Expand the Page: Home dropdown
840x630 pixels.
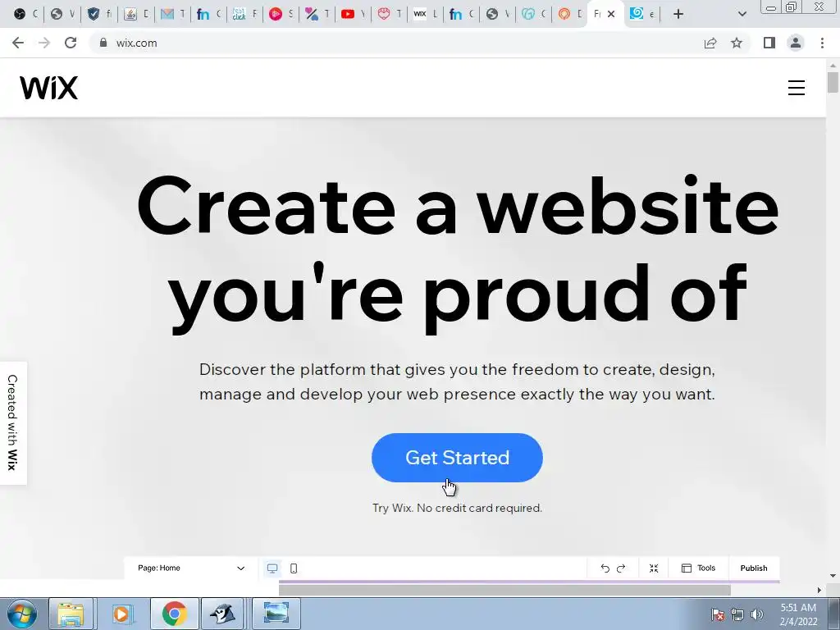191,568
